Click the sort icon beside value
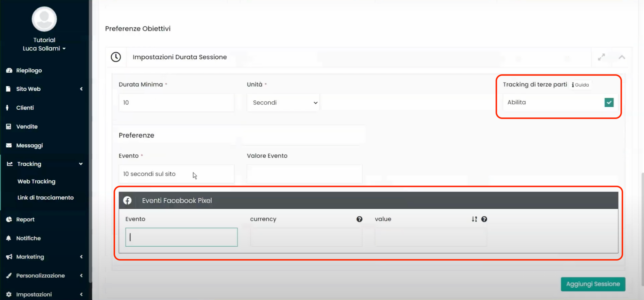 (474, 219)
